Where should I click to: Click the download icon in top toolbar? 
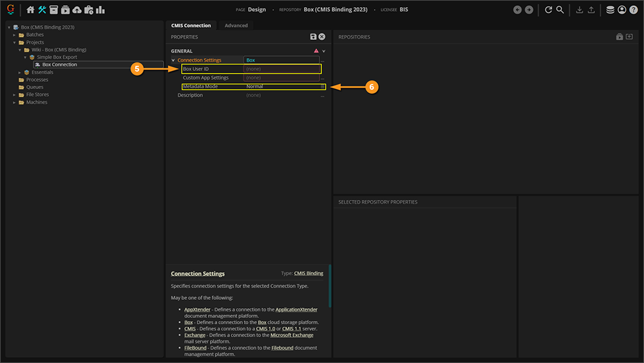coord(579,10)
